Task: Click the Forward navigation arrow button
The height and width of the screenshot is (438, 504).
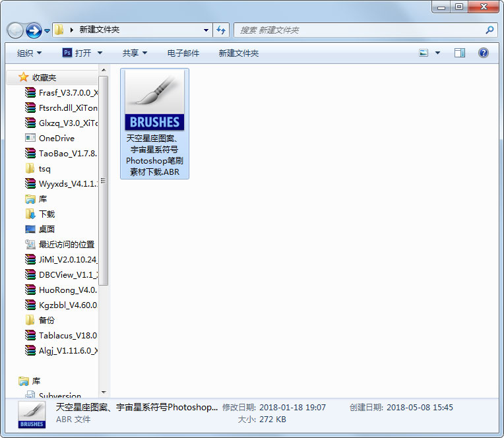Action: 34,30
